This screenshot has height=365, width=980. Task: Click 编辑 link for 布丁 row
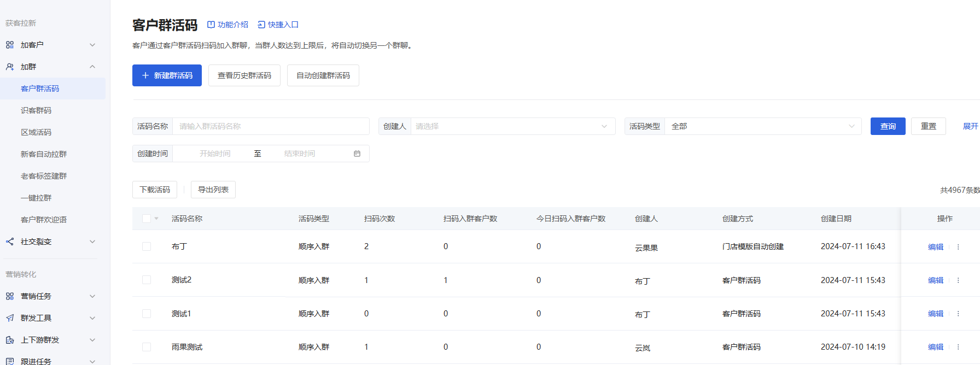click(x=936, y=247)
